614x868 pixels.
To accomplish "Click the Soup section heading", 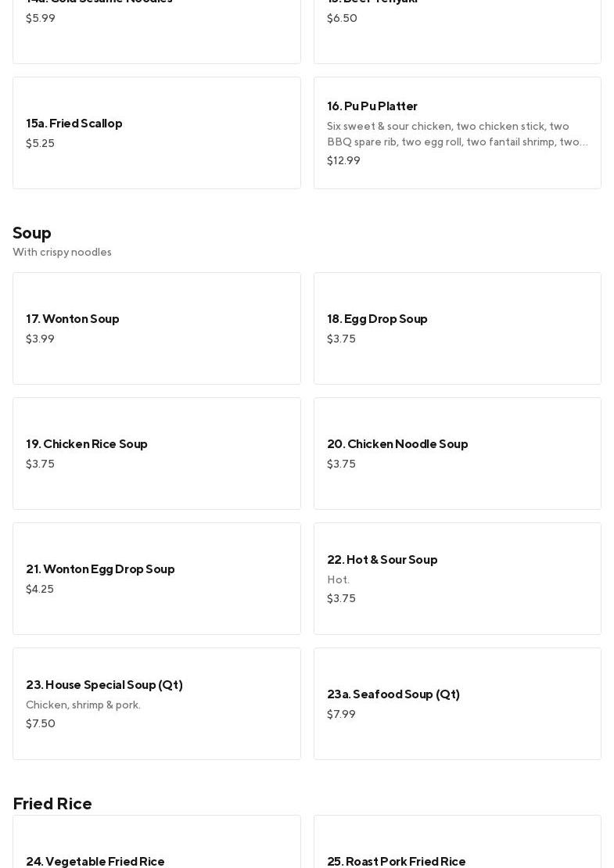I will [32, 233].
